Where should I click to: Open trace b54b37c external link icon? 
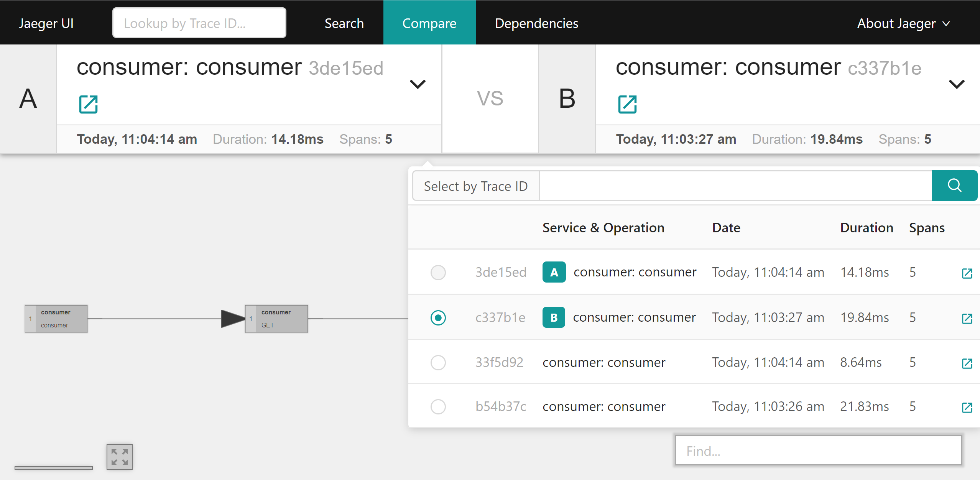point(967,407)
